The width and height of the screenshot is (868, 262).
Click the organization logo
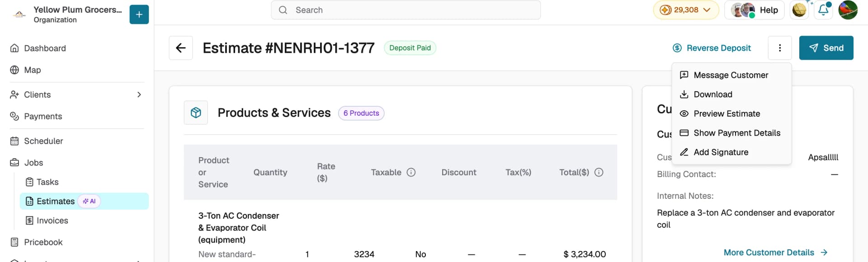tap(19, 14)
